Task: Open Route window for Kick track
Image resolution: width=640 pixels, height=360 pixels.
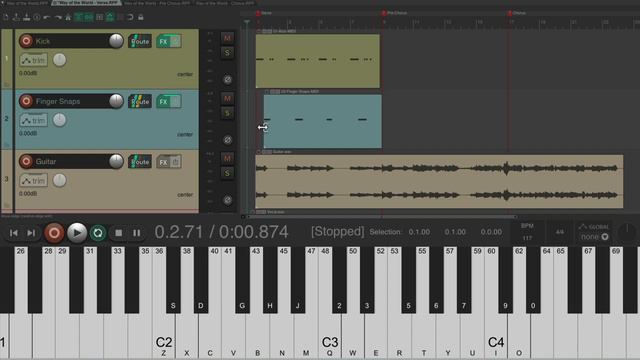Action: tap(140, 41)
